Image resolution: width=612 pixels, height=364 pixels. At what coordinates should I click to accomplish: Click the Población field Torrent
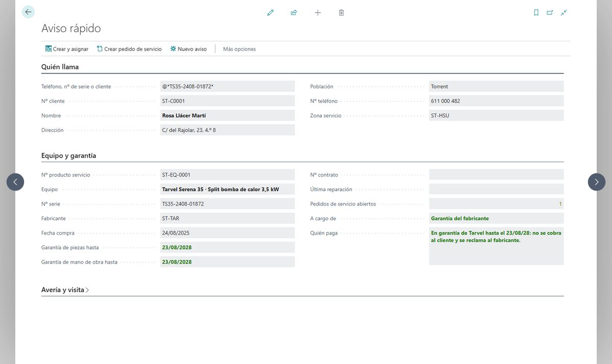tap(496, 86)
